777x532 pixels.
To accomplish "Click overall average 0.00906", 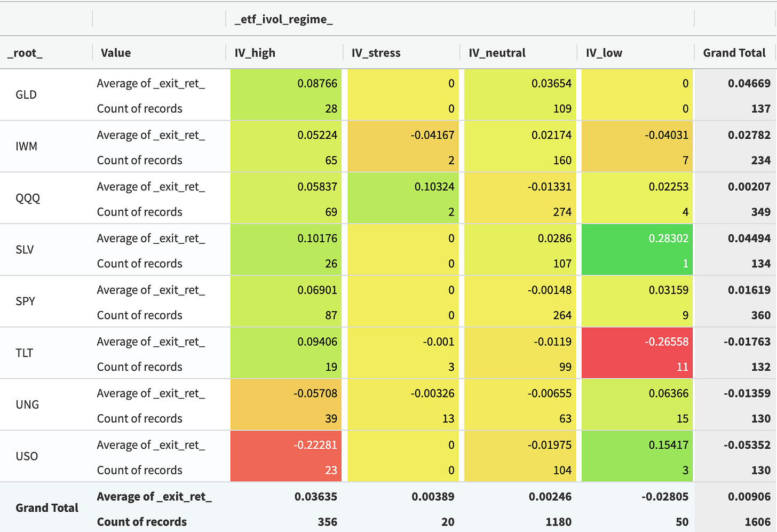I will click(x=749, y=497).
